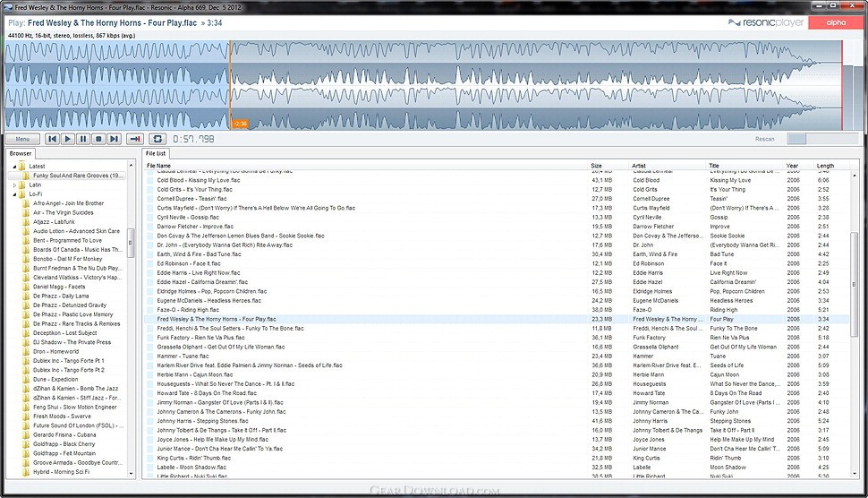Click Cold Blood file icon
The height and width of the screenshot is (498, 868).
click(150, 180)
